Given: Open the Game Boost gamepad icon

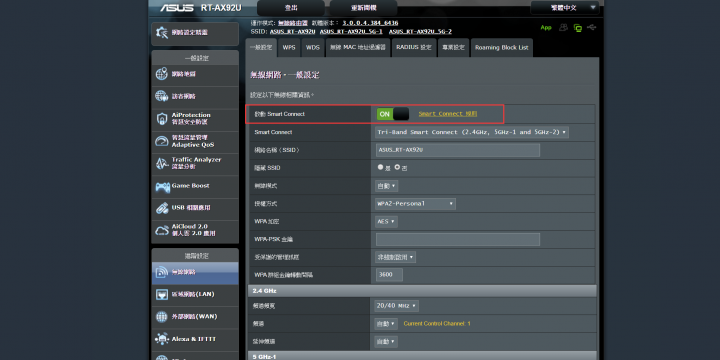Looking at the screenshot, I should 162,186.
